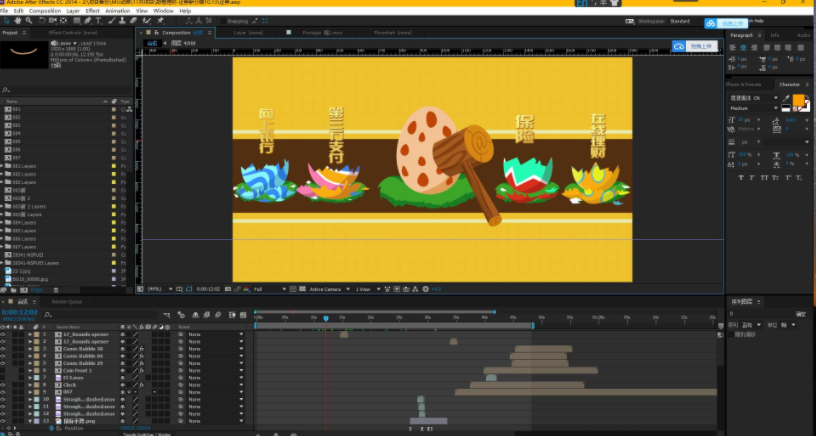Open the Active Camera view dropdown
This screenshot has width=816, height=436.
(x=329, y=289)
